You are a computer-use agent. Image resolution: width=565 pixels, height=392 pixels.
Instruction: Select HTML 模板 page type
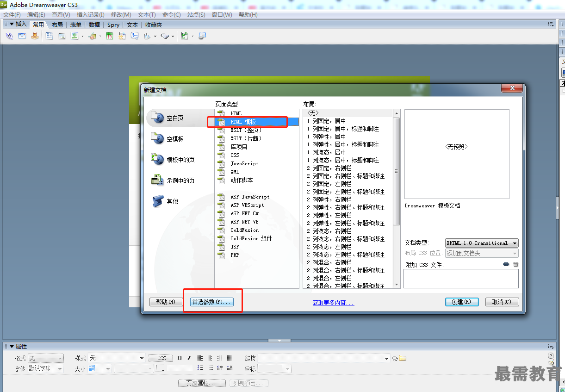(257, 122)
